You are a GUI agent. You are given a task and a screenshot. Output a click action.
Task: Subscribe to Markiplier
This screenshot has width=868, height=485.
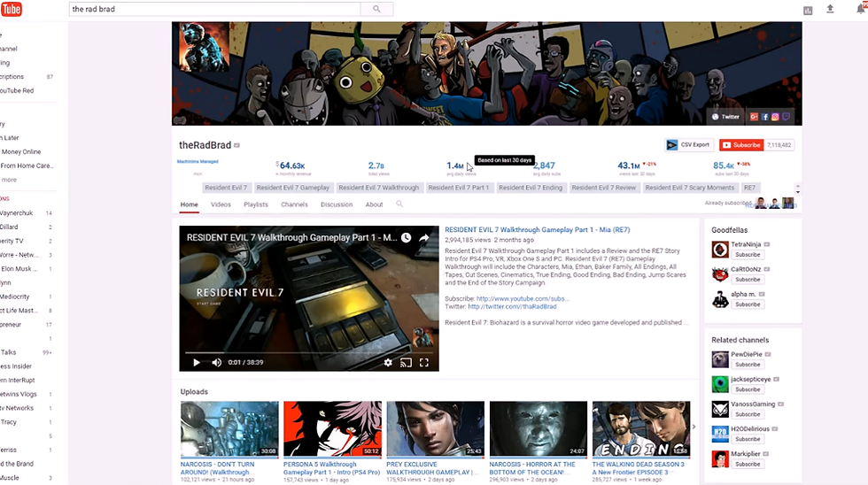tap(748, 464)
